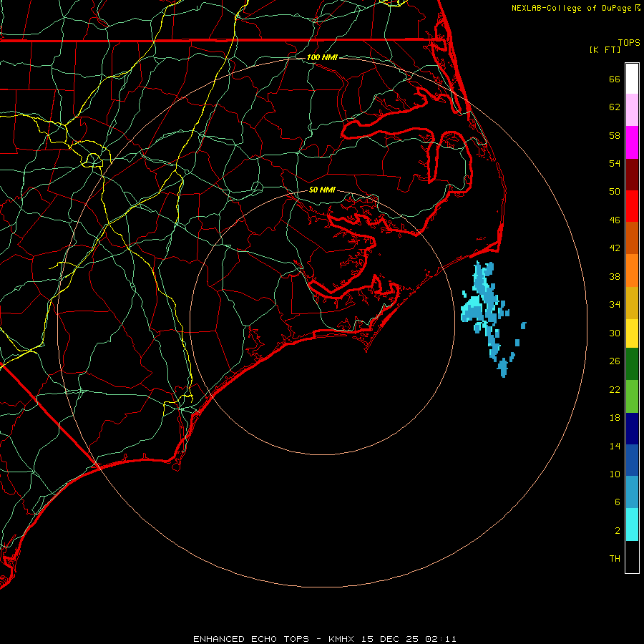Click the 30 legend value label
The width and height of the screenshot is (644, 644).
point(615,333)
